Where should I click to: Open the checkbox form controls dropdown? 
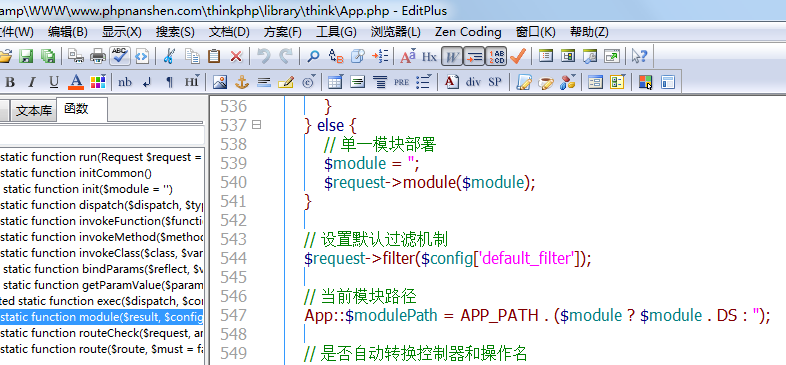coord(618,82)
